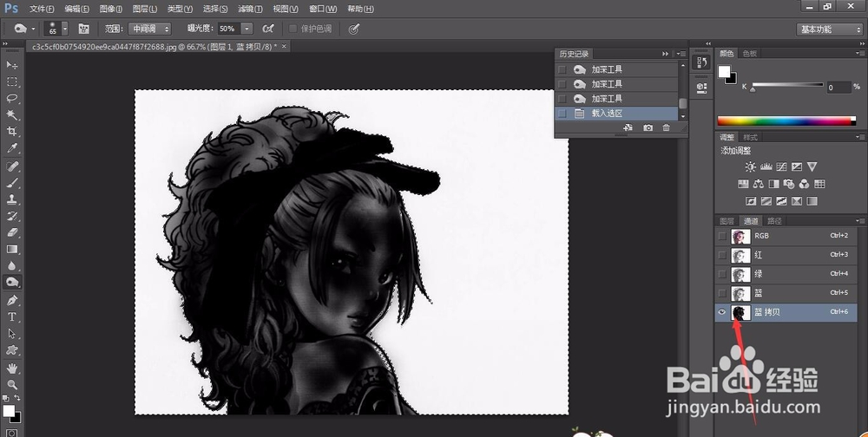Select the Rectangular Marquee tool
This screenshot has width=868, height=437.
(x=11, y=82)
